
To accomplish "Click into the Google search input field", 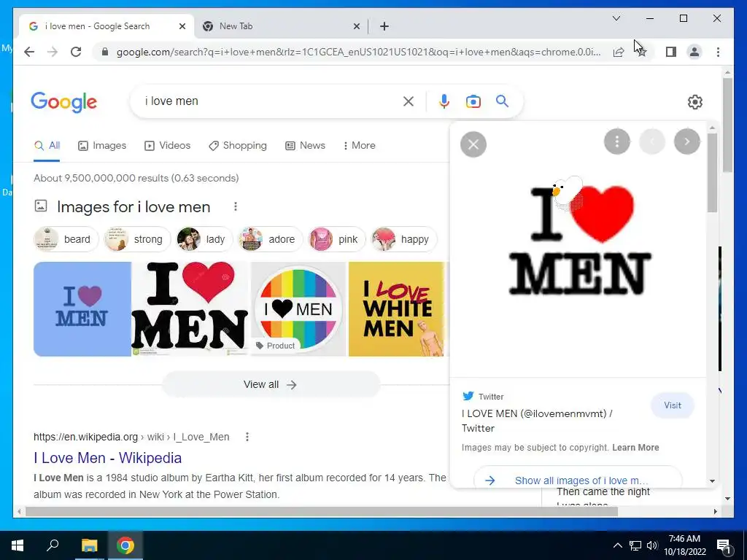I will (271, 101).
